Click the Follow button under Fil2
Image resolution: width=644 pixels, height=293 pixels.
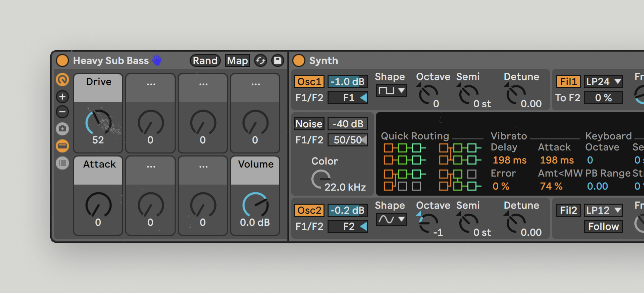(x=603, y=226)
